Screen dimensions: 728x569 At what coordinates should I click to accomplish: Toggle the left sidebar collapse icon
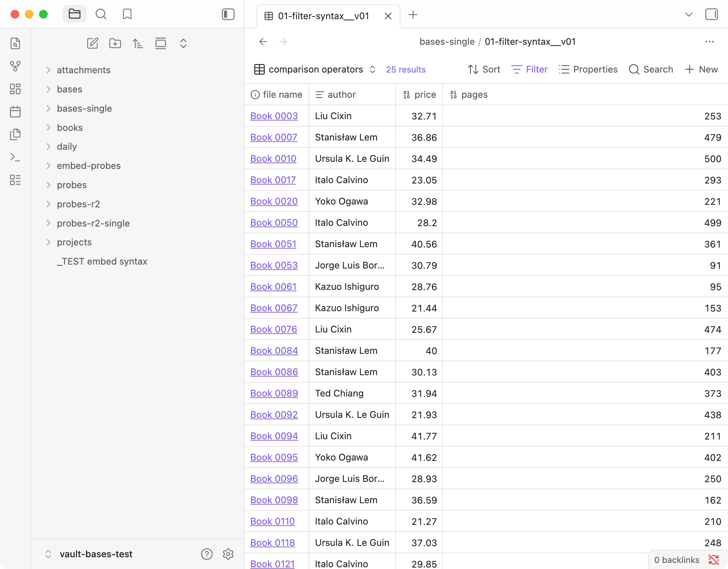228,14
